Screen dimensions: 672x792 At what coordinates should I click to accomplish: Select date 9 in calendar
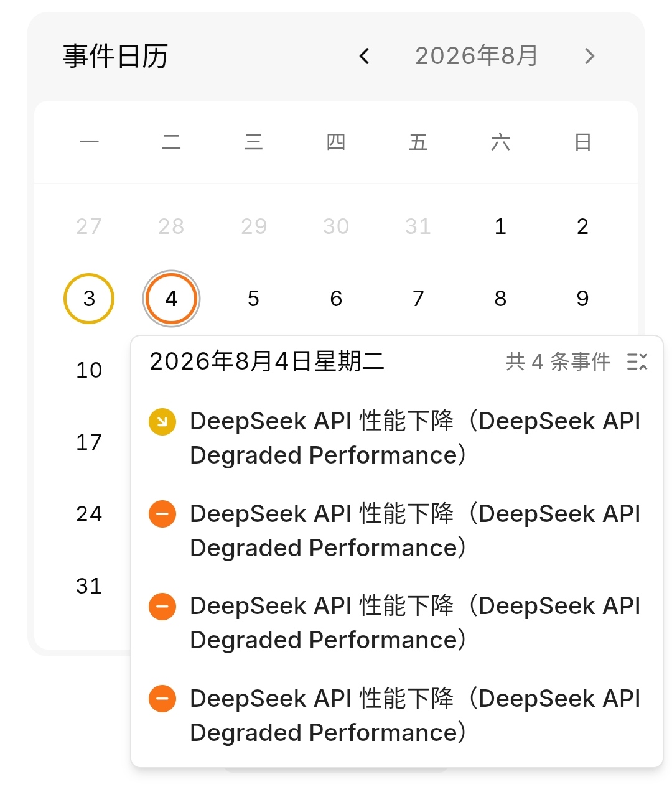(582, 299)
